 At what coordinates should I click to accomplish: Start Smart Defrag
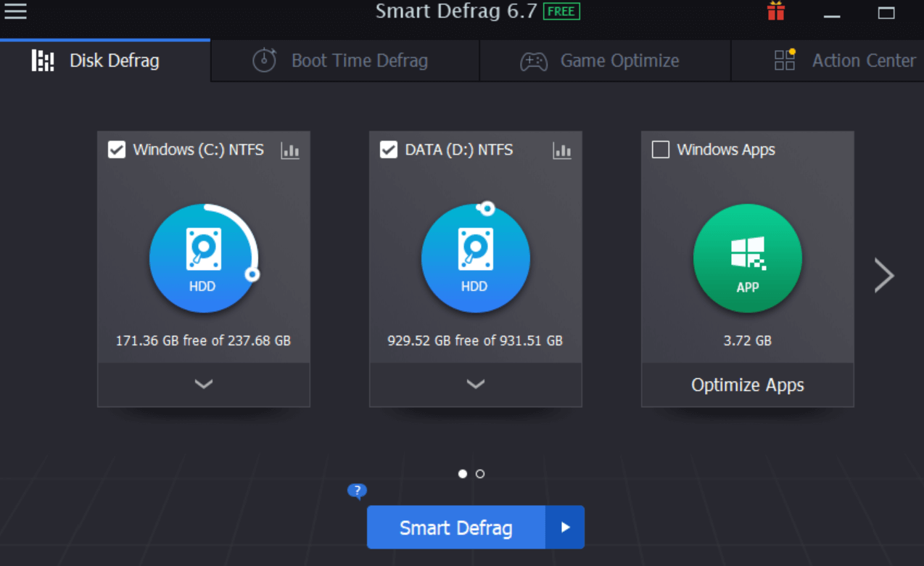pos(455,528)
